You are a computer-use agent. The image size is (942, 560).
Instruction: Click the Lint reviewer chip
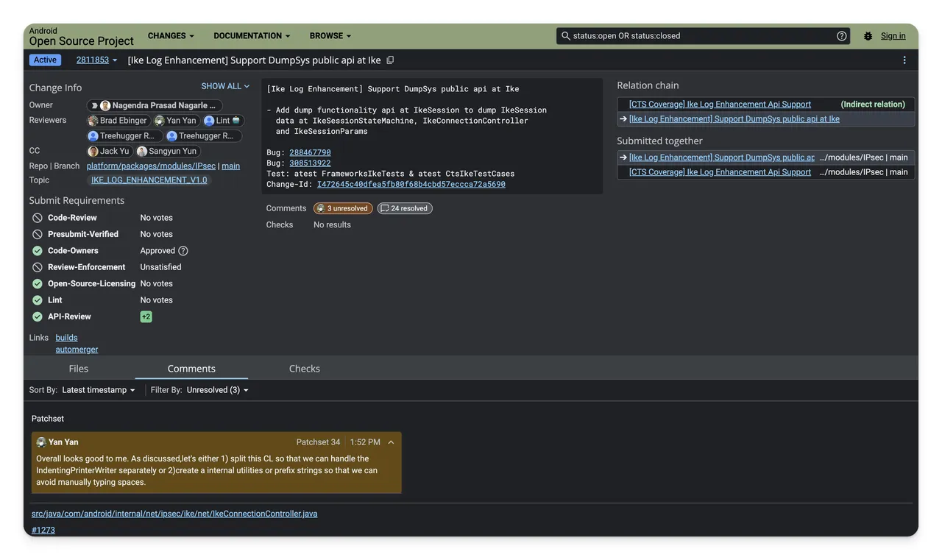tap(223, 121)
